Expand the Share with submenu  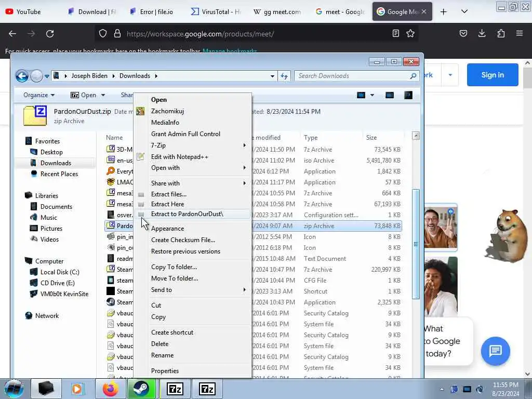click(193, 183)
